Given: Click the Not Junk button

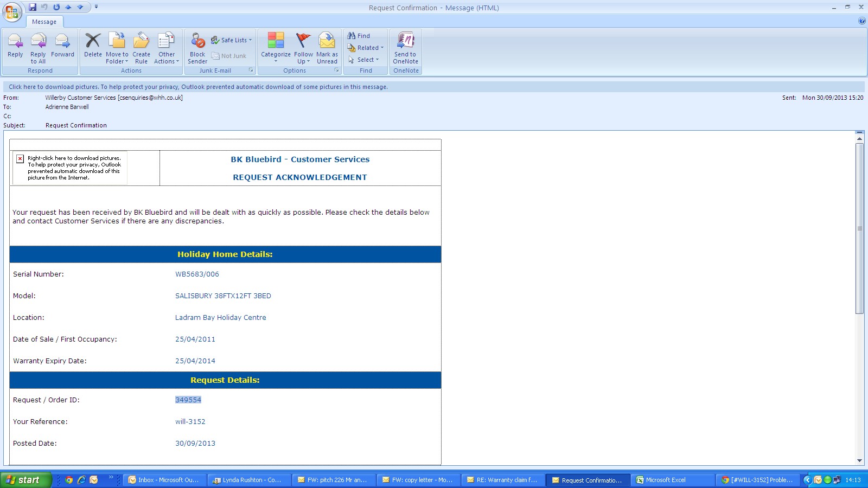Looking at the screenshot, I should [x=229, y=56].
